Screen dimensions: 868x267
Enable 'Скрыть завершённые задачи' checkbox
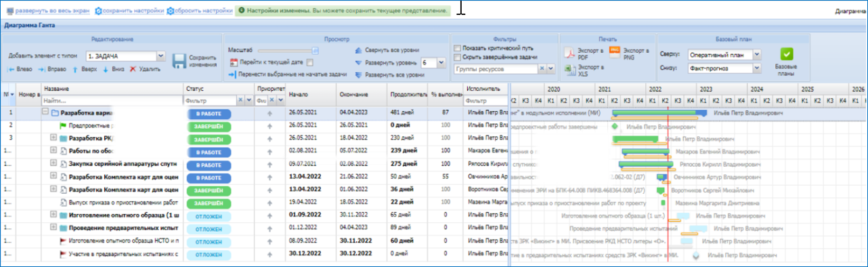tap(457, 57)
